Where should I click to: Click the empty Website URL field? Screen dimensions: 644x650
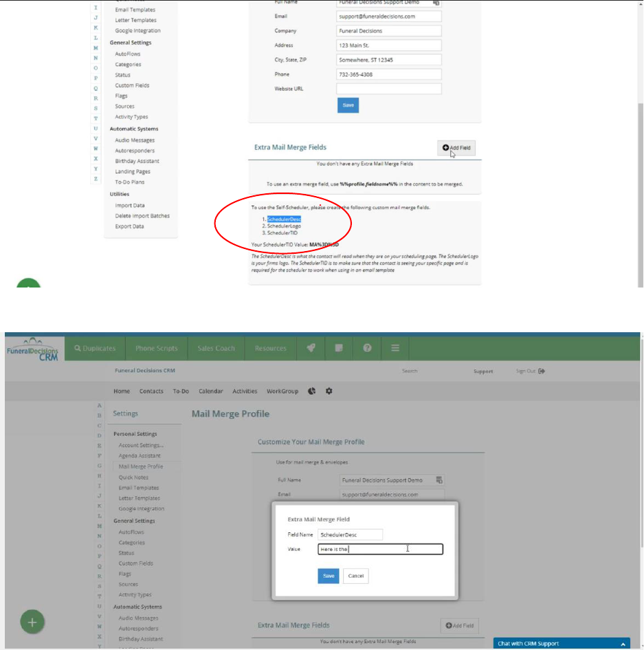click(x=388, y=89)
